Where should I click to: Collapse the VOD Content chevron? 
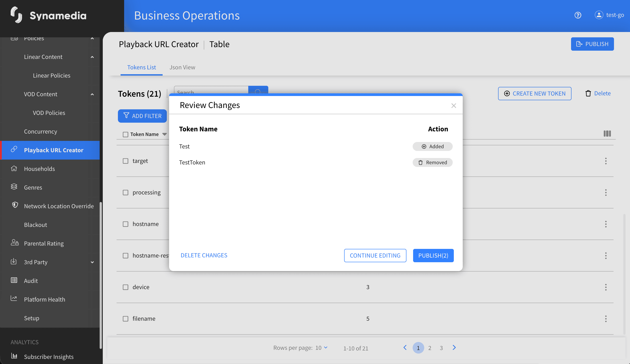click(92, 94)
